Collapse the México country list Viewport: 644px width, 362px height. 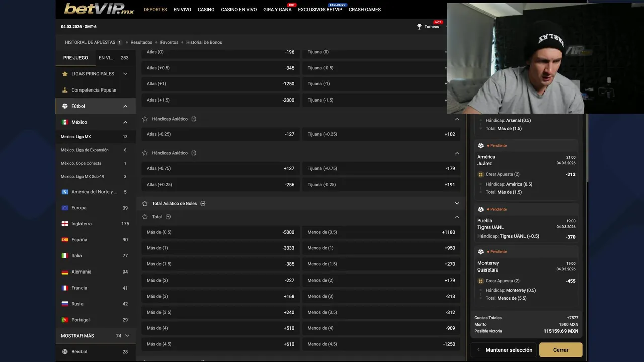[125, 122]
